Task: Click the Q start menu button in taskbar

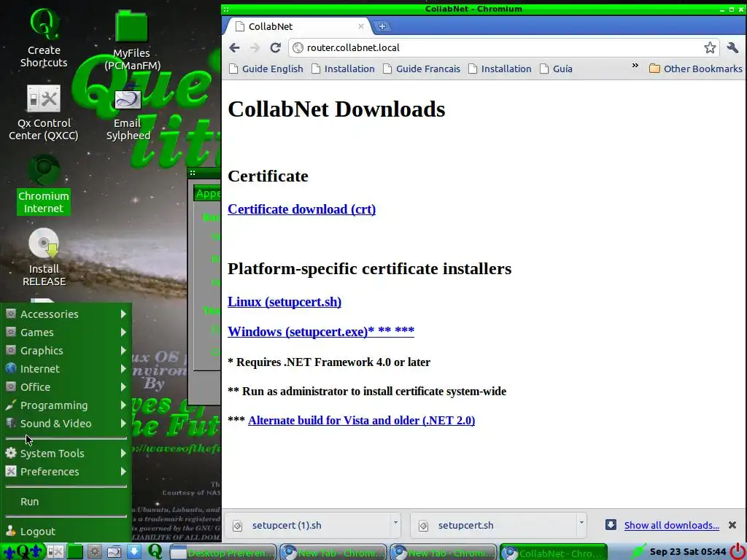Action: click(23, 552)
